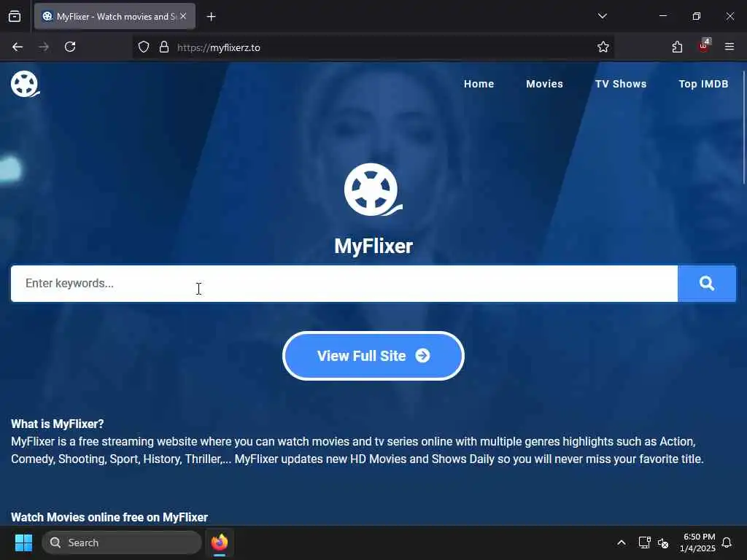
Task: Open the Movies menu item
Action: tap(544, 84)
